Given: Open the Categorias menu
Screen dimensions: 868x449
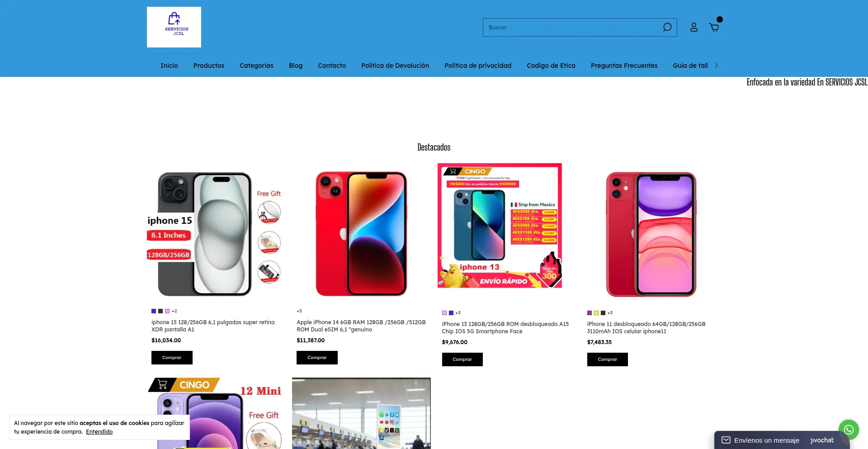Looking at the screenshot, I should 256,66.
